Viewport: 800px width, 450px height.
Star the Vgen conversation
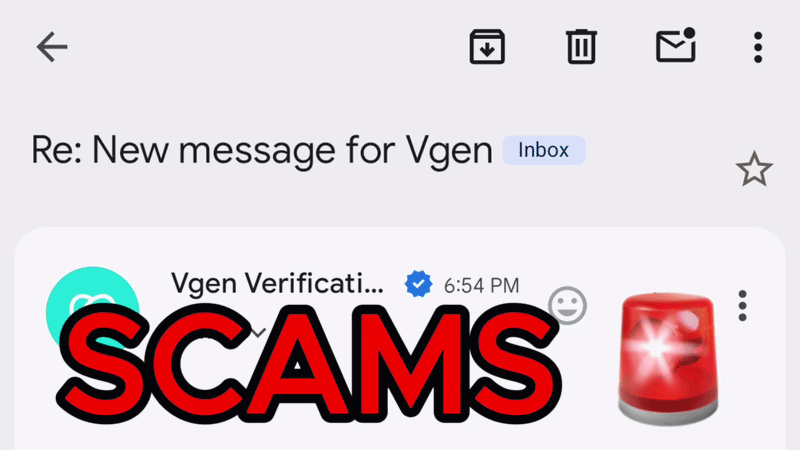click(754, 169)
